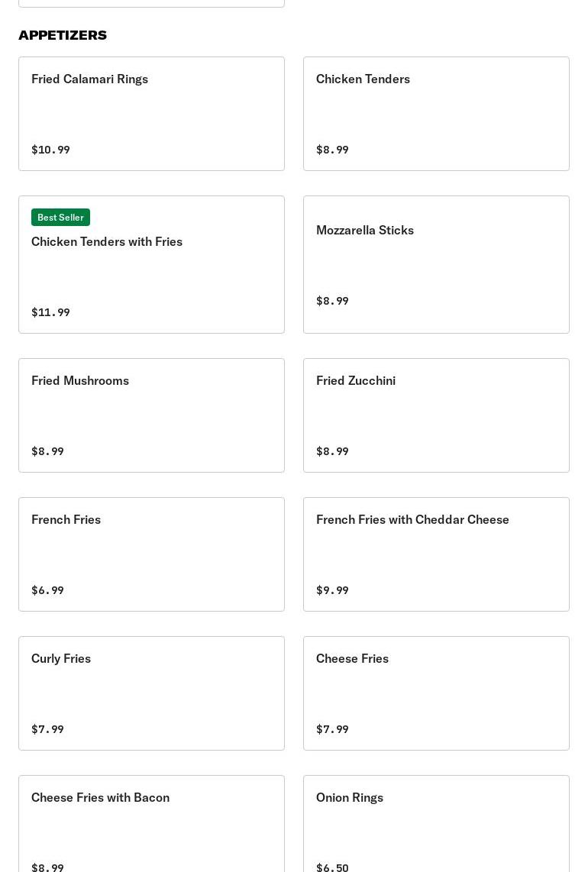Choose the Cheese Fries card
The width and height of the screenshot is (588, 872).
[436, 693]
